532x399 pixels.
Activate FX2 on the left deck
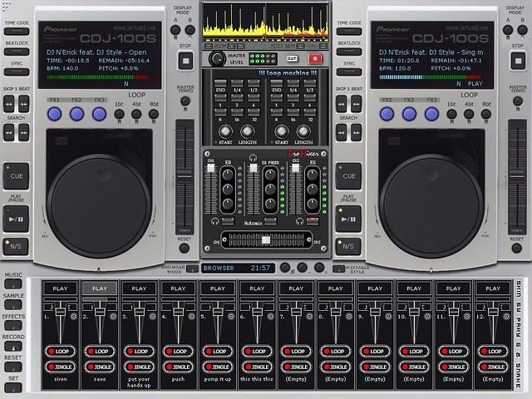click(x=77, y=114)
